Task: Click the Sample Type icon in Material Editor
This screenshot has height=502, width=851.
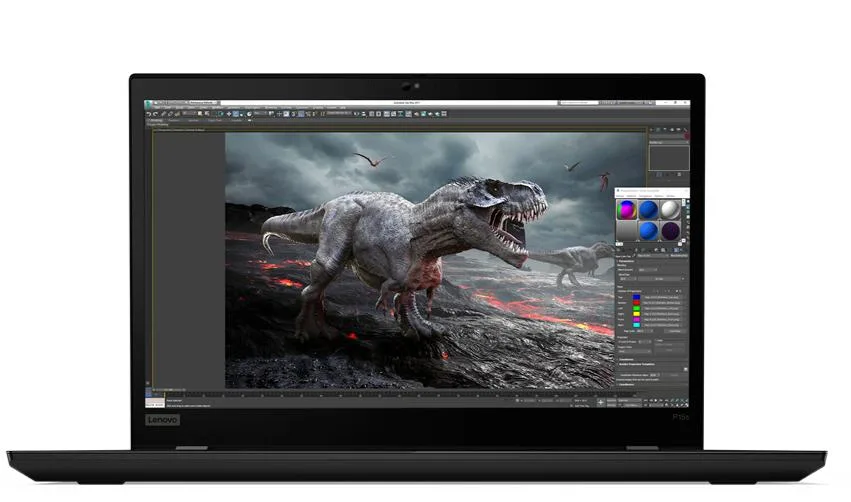Action: [x=688, y=201]
